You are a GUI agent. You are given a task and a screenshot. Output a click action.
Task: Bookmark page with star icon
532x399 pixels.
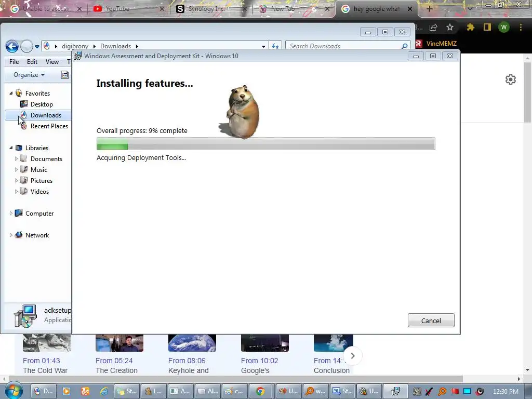tap(449, 27)
